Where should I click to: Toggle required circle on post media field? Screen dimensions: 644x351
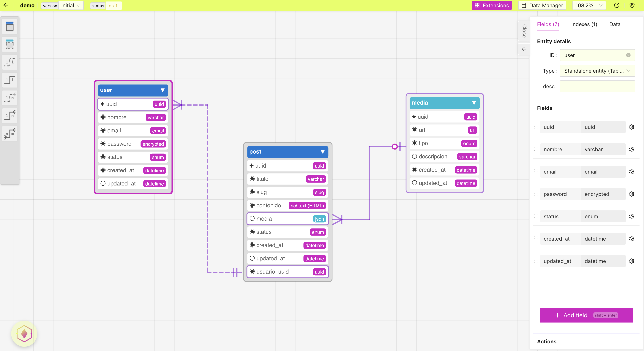(252, 219)
